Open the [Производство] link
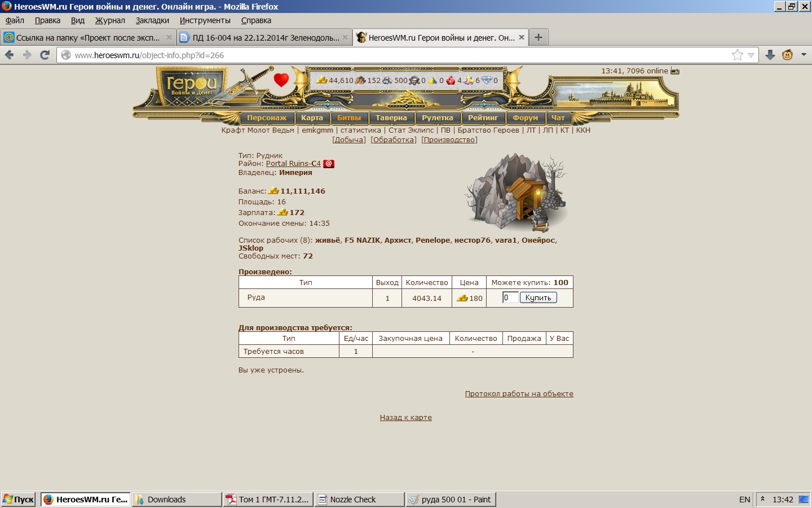The height and width of the screenshot is (508, 812). (x=449, y=140)
